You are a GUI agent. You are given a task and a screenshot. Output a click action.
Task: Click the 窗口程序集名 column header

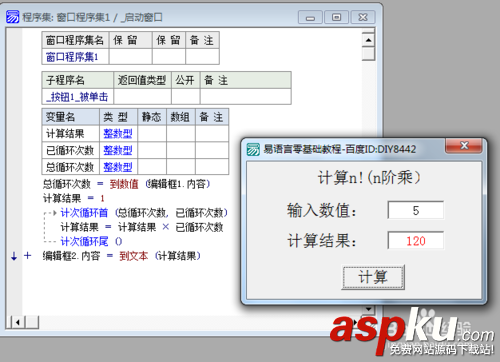pyautogui.click(x=75, y=40)
